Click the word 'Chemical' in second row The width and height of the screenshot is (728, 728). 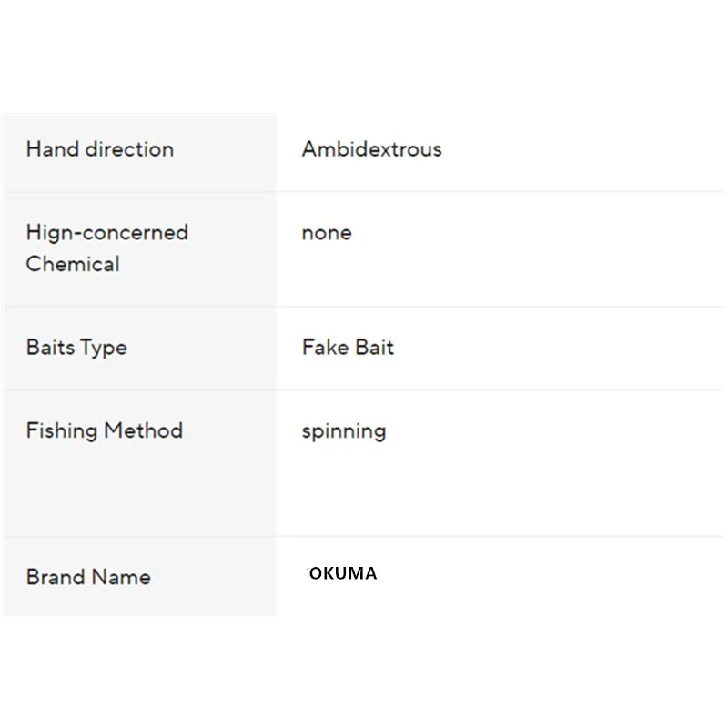73,265
